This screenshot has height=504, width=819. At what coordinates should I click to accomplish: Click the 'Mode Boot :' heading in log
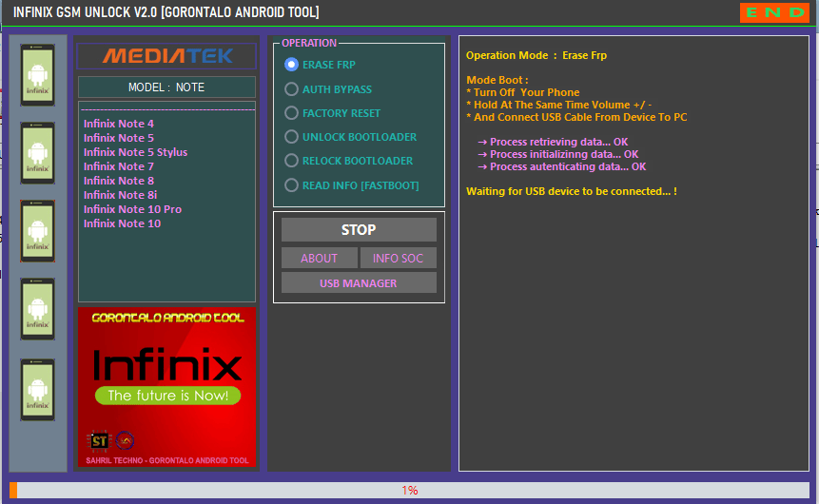[497, 80]
